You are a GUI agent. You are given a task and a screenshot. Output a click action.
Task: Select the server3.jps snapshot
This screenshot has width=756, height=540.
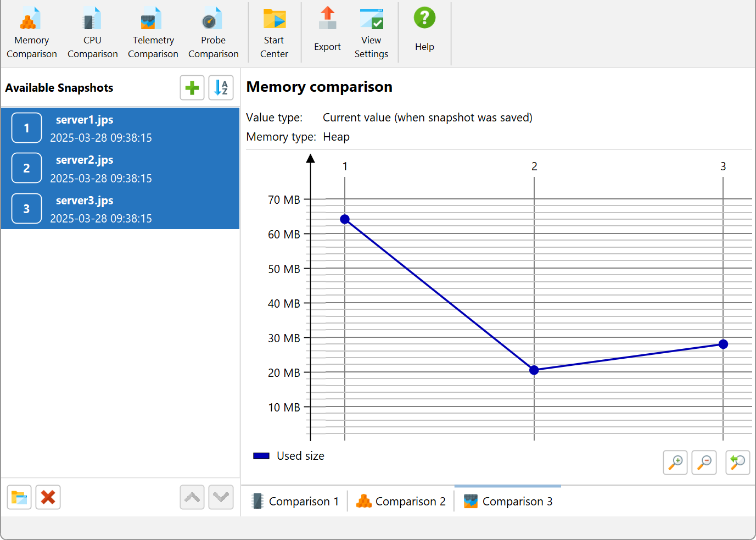pos(120,209)
